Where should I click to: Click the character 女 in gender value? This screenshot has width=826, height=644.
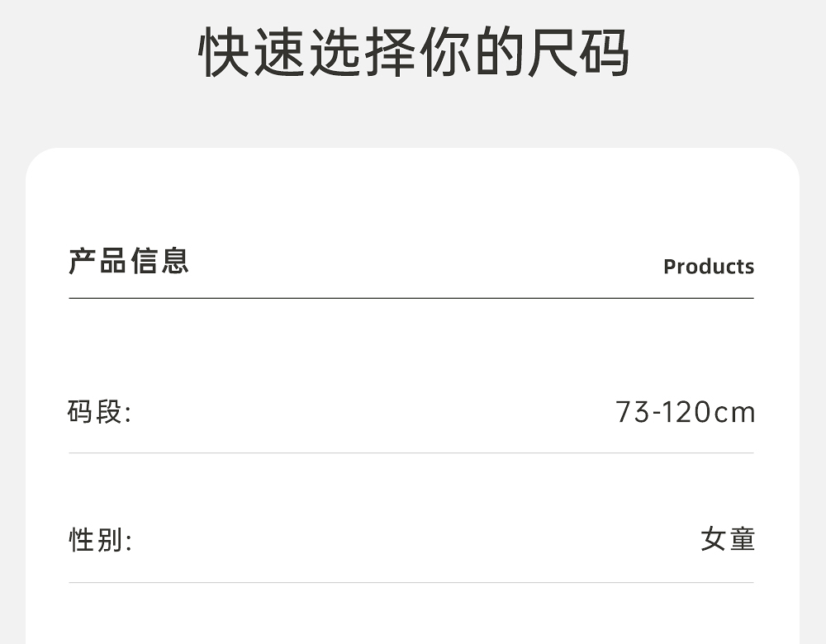coord(714,540)
